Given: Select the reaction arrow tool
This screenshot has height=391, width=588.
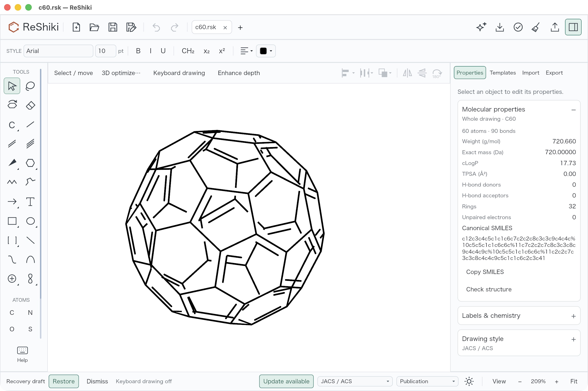Looking at the screenshot, I should pyautogui.click(x=12, y=201).
